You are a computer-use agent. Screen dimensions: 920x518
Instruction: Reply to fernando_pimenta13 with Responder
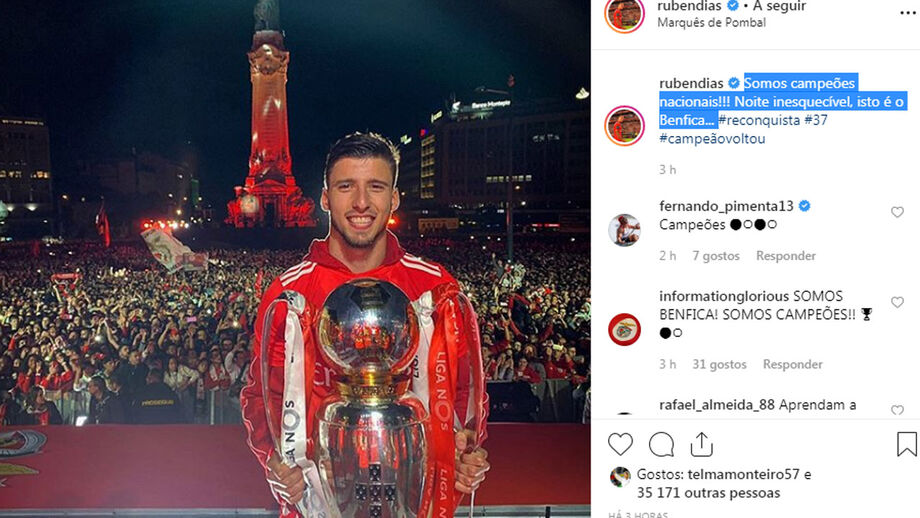click(x=786, y=256)
